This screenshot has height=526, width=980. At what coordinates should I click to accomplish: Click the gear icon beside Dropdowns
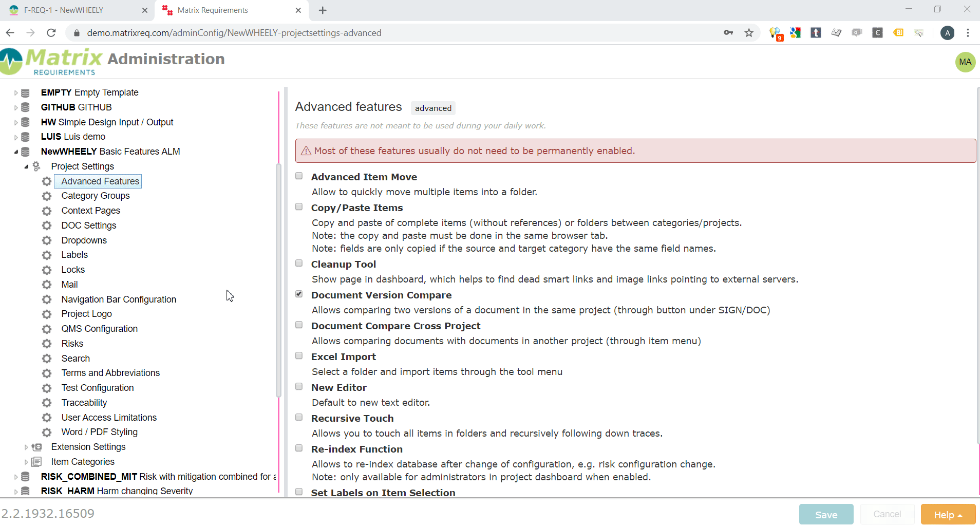coord(47,240)
